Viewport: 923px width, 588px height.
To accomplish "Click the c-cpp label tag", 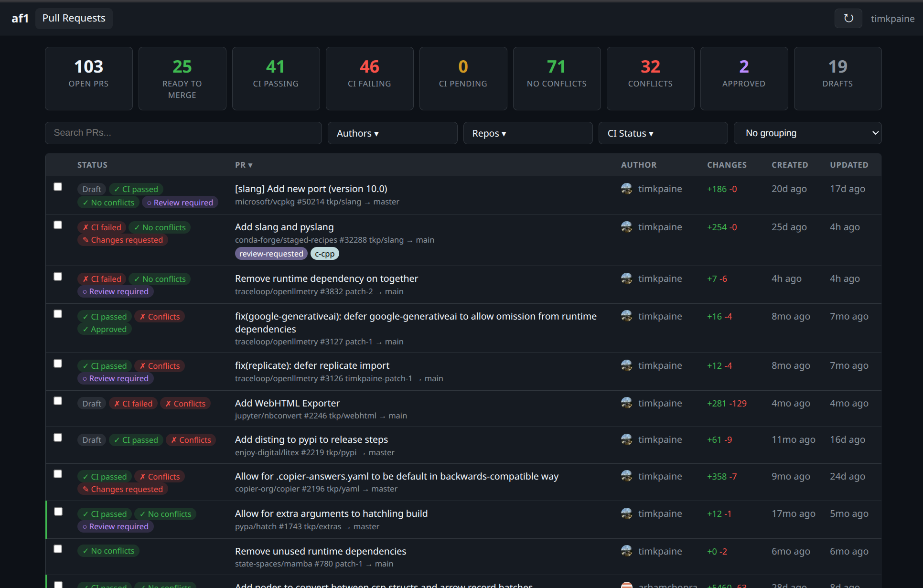I will (324, 254).
